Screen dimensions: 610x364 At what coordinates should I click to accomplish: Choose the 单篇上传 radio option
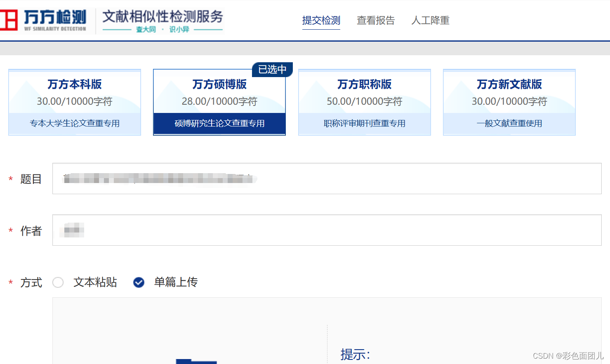pyautogui.click(x=139, y=282)
